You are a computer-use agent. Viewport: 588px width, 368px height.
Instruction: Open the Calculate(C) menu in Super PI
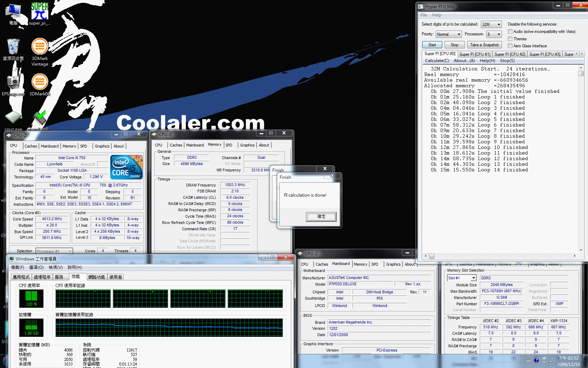pos(437,61)
